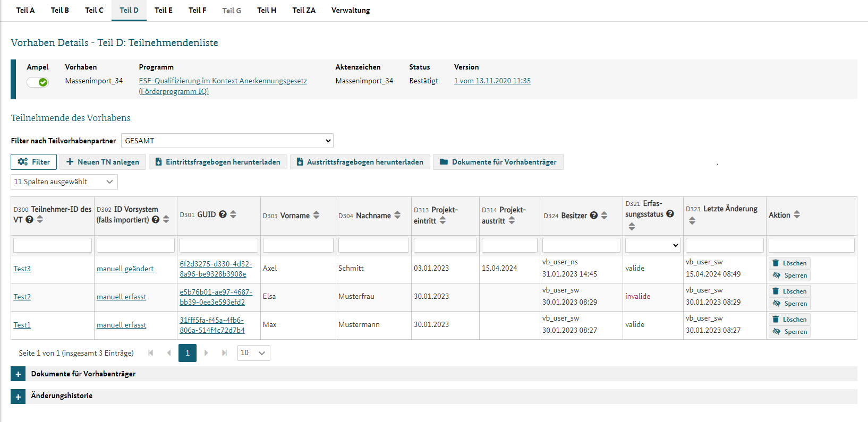Toggle the Ampel status switch
Image resolution: width=868 pixels, height=422 pixels.
click(38, 82)
